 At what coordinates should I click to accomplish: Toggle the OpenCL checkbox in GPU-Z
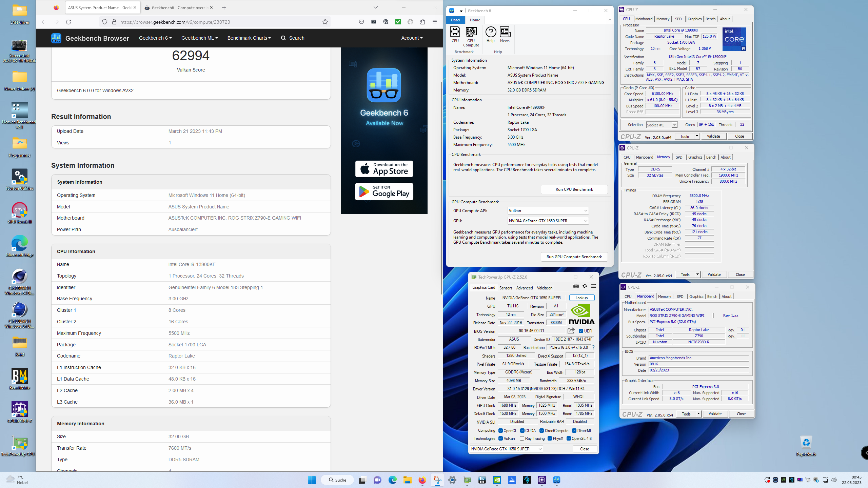click(501, 431)
